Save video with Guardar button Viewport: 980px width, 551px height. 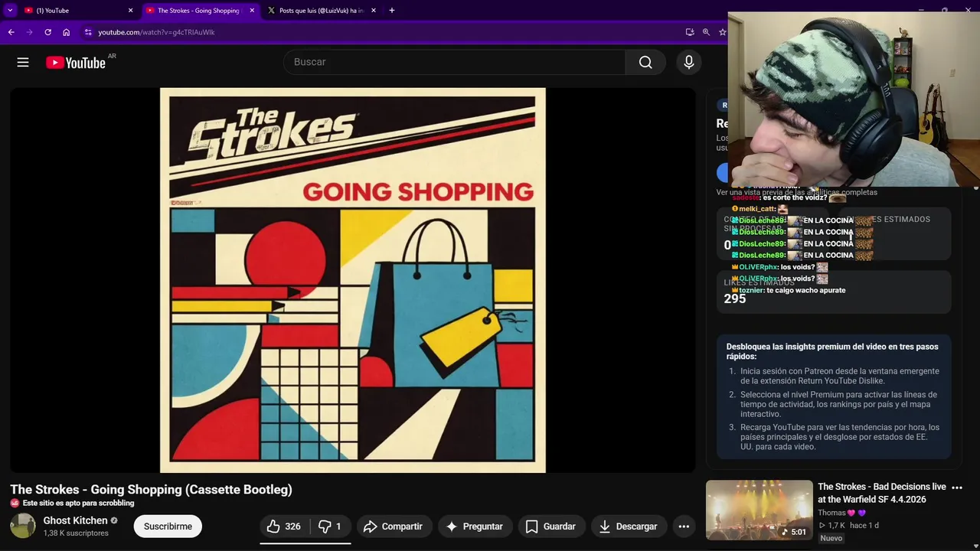point(550,527)
